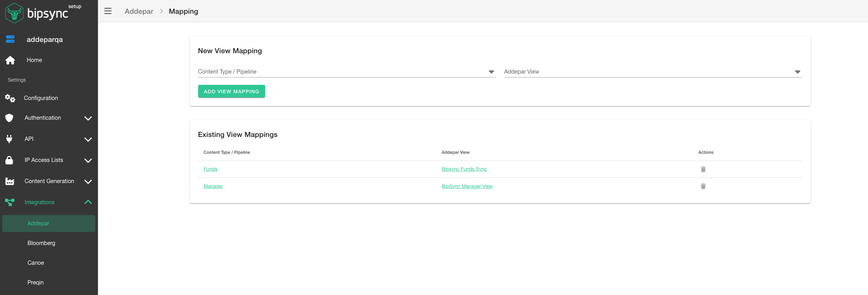Click the Addepar View column header
This screenshot has height=295, width=868.
tap(455, 152)
